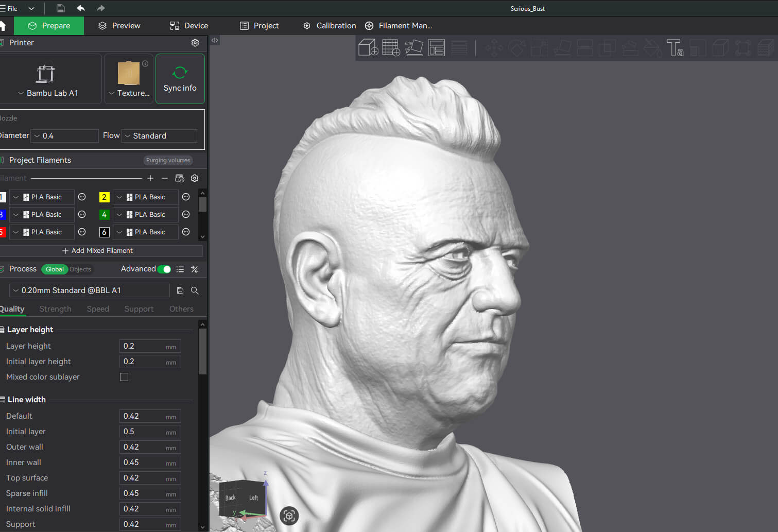Viewport: 778px width, 532px height.
Task: Click the Add object cube icon
Action: coord(368,47)
